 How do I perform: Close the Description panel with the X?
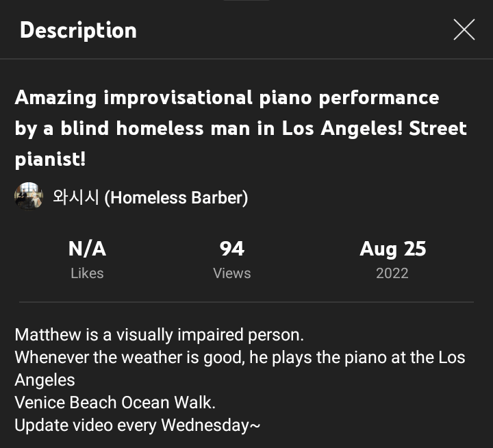pos(464,29)
